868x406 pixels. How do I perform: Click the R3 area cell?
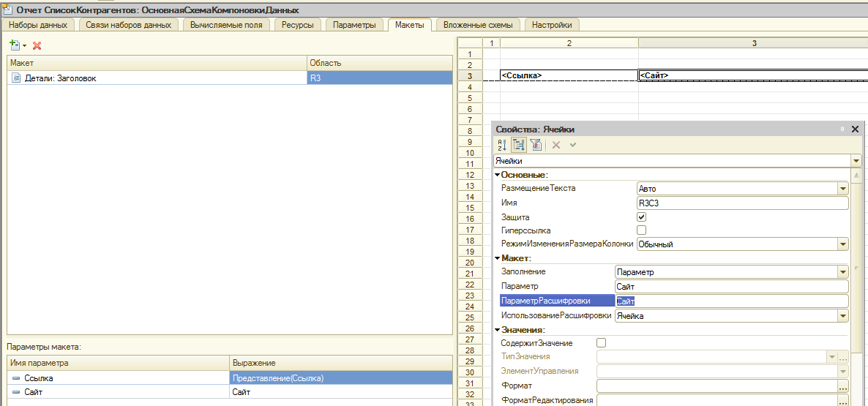point(379,78)
